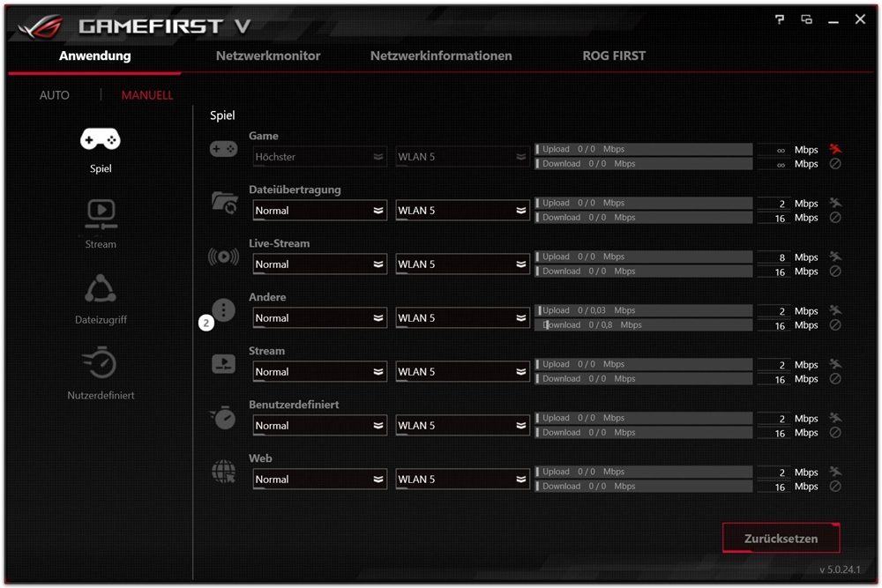Edit Web download limit value 16
Image resolution: width=882 pixels, height=588 pixels.
774,487
